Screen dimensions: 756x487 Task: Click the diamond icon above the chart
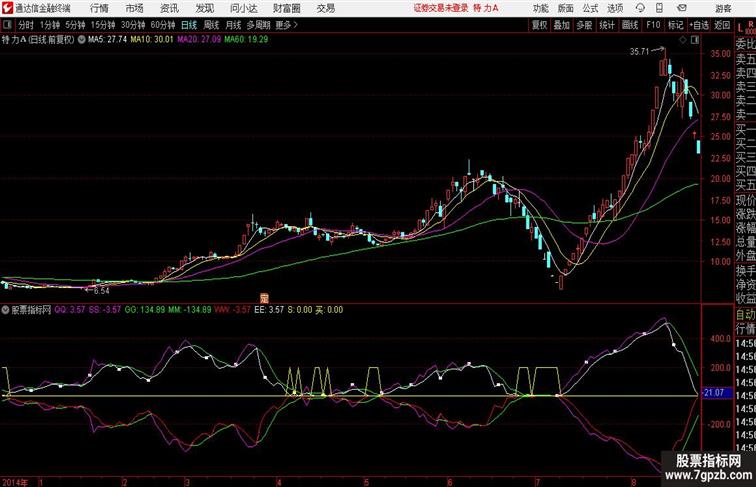point(683,40)
